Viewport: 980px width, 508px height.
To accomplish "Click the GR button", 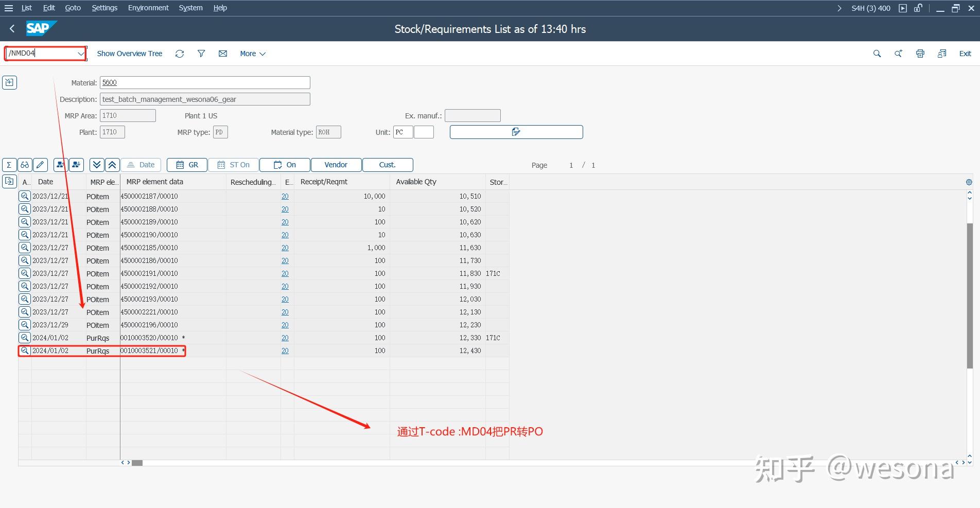I will (186, 165).
